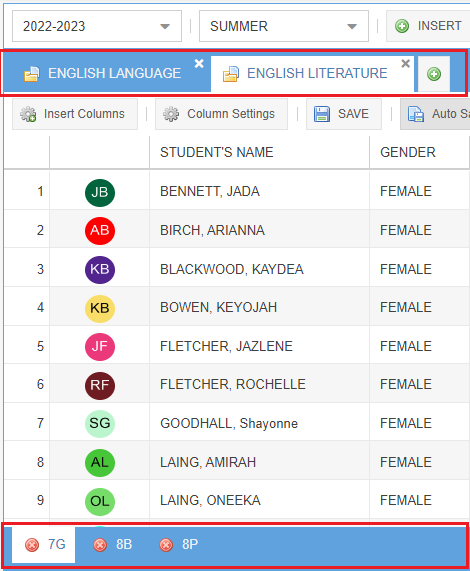The image size is (470, 571).
Task: Close the 7G class tab via red icon
Action: coord(32,545)
